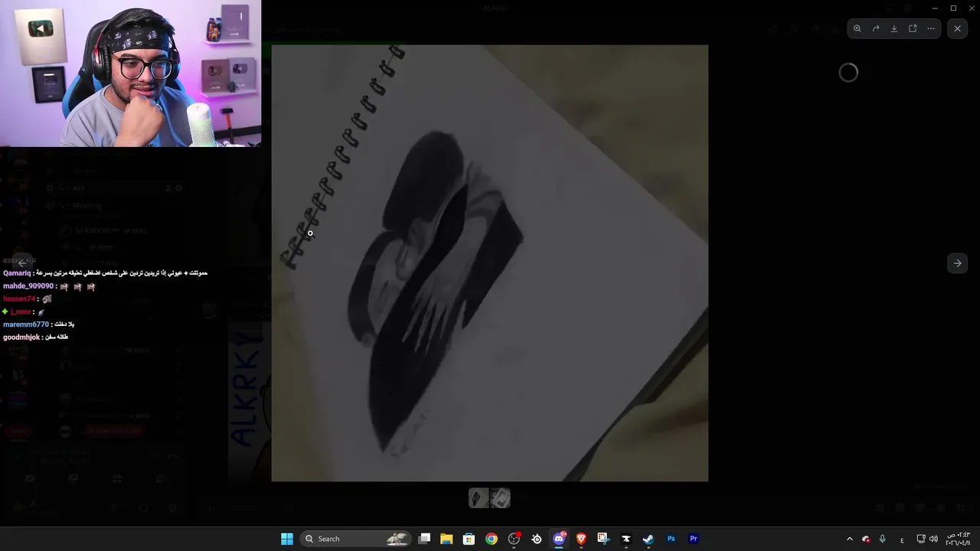Switch the keyboard input language indicator

click(902, 539)
